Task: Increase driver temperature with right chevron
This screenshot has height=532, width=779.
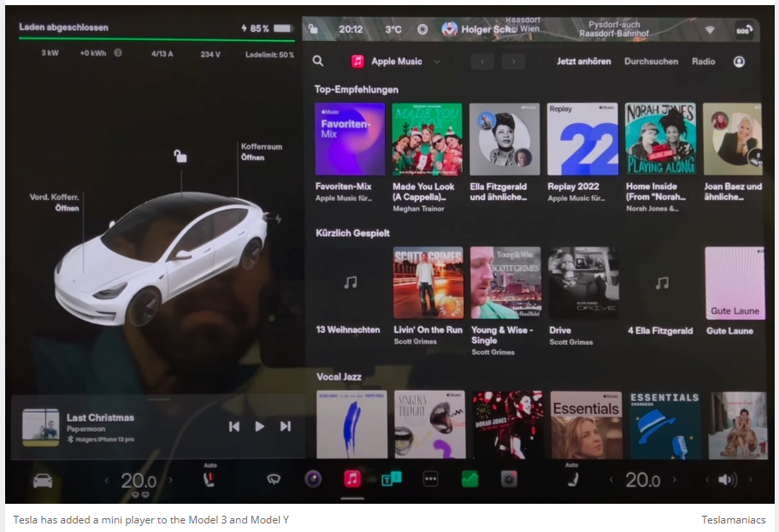Action: (171, 480)
